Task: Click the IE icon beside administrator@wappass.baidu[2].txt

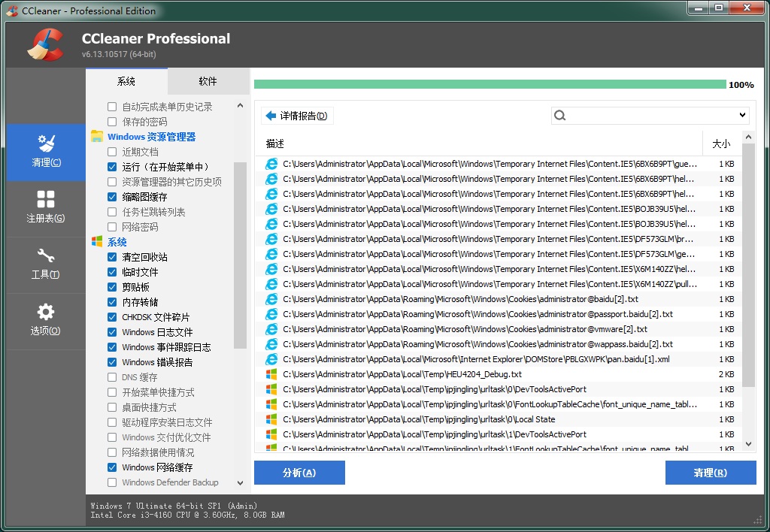Action: click(x=271, y=345)
